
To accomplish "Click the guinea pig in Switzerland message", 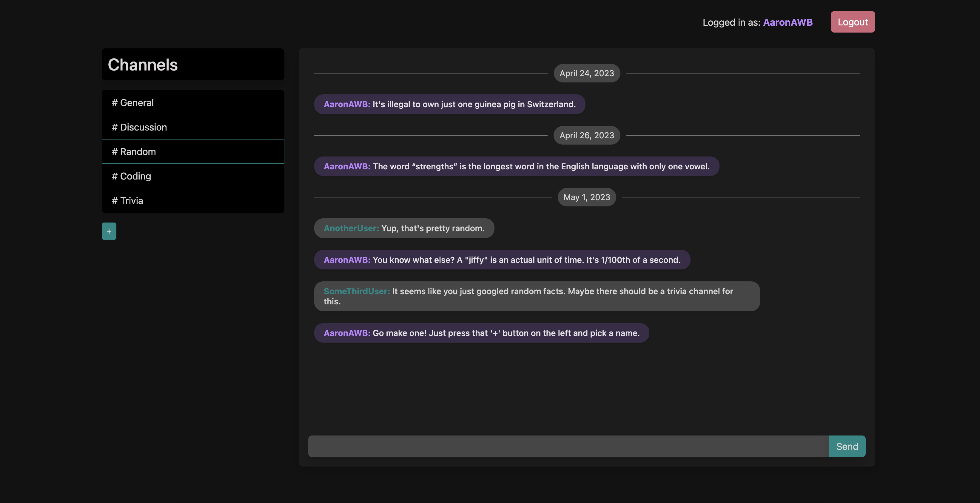I will tap(449, 104).
